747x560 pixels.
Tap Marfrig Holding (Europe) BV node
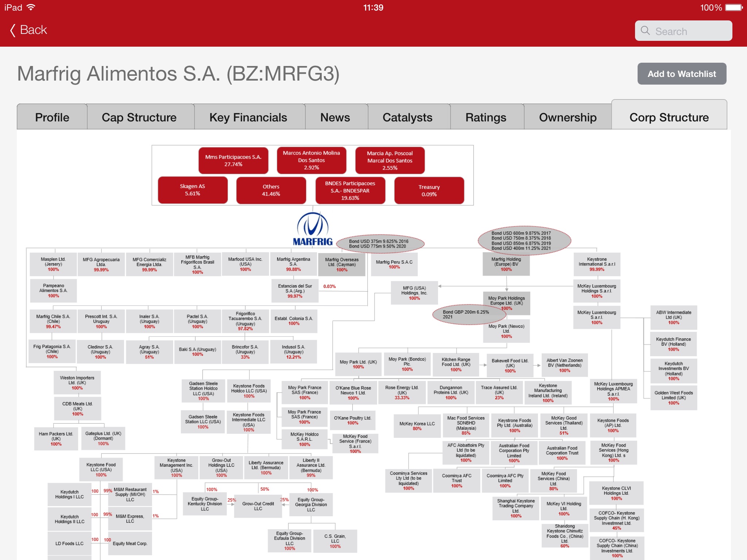[506, 264]
